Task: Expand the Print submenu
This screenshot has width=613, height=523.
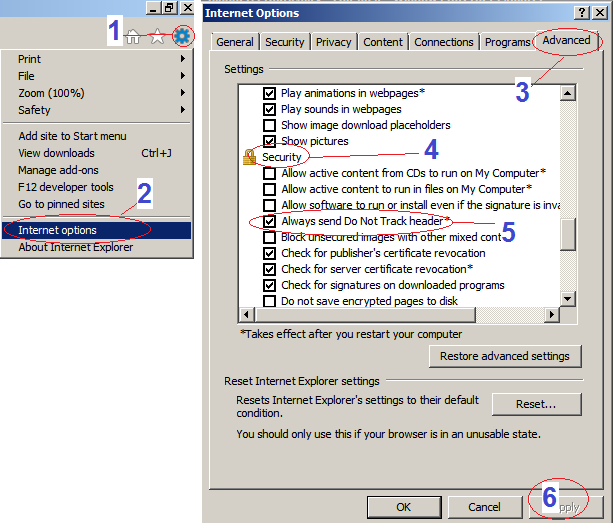Action: [97, 59]
